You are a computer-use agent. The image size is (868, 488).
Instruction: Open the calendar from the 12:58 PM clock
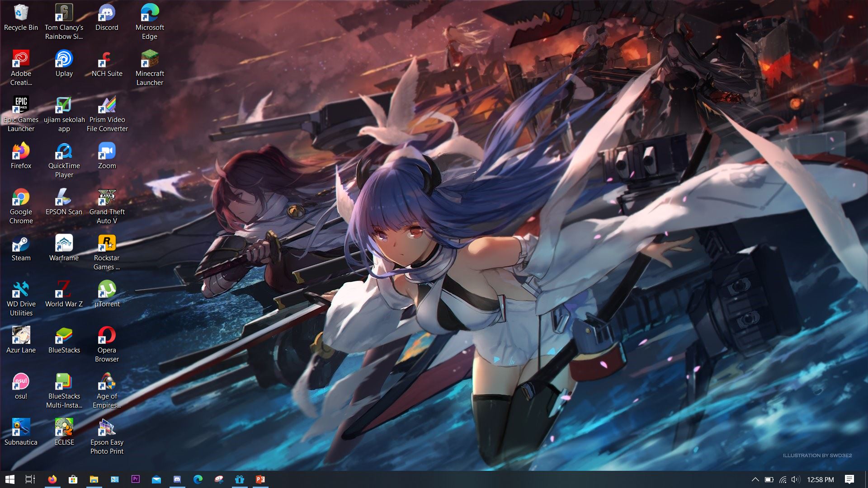pyautogui.click(x=821, y=479)
